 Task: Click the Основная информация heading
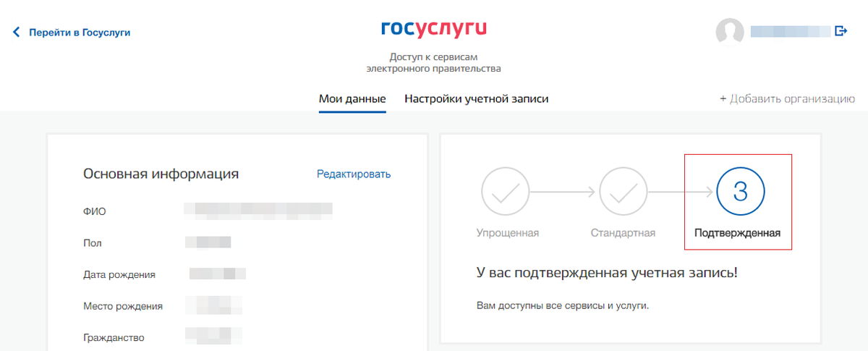coord(161,174)
